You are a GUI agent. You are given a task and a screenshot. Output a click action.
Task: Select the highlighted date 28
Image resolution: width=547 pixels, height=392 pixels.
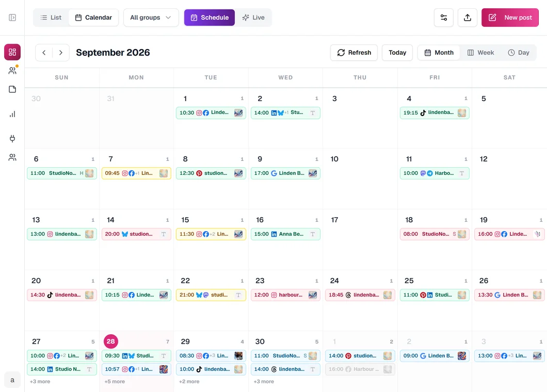pos(111,341)
